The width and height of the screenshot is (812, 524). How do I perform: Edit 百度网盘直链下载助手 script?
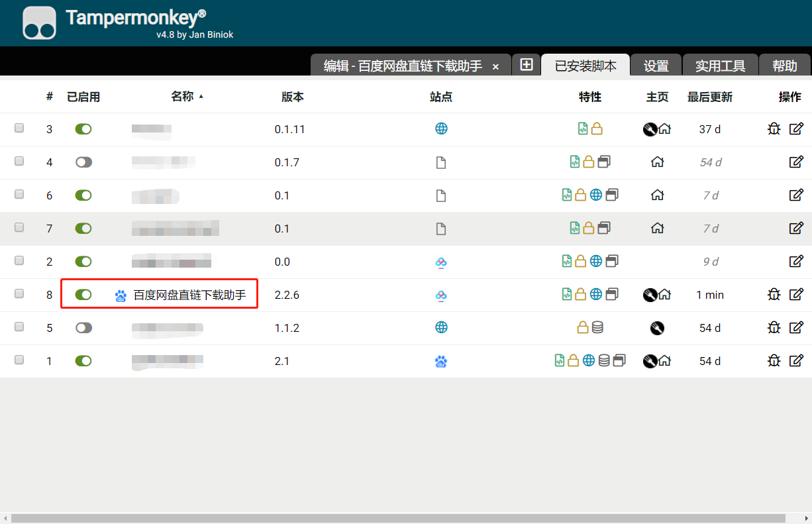(x=796, y=295)
